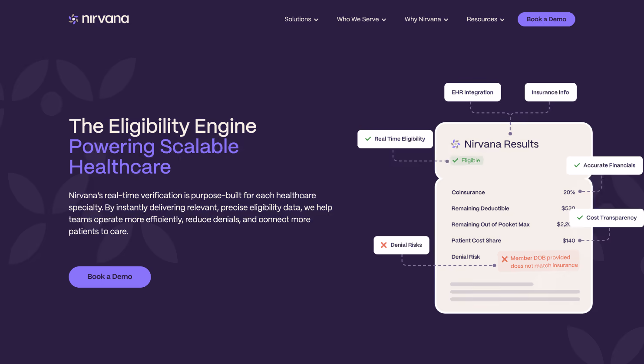Click Book a Demo in the header
Viewport: 644px width, 364px height.
coord(546,19)
